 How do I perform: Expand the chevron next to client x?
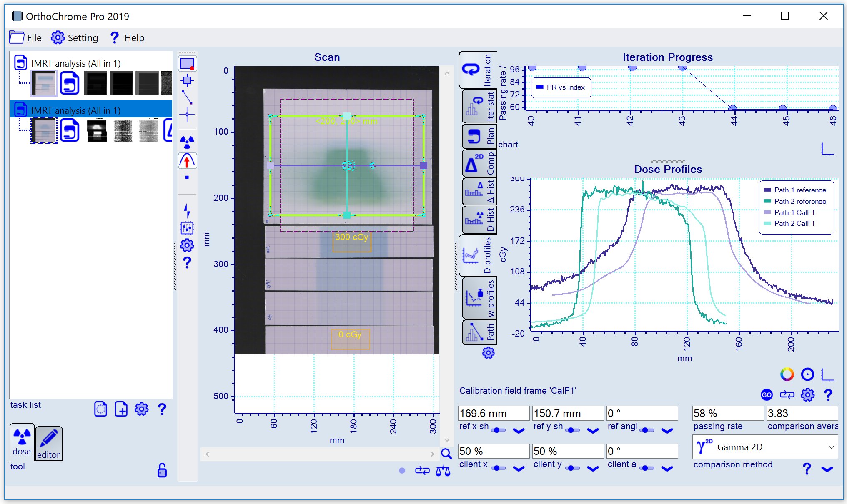coord(519,468)
